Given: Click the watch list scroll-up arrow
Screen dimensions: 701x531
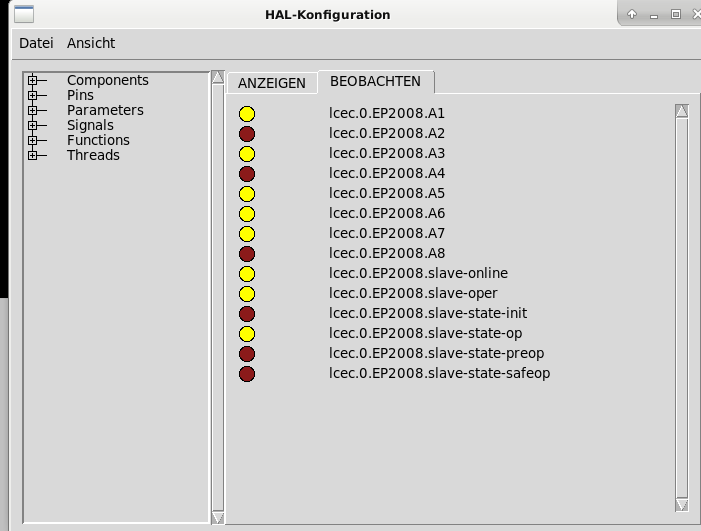Looking at the screenshot, I should 682,111.
